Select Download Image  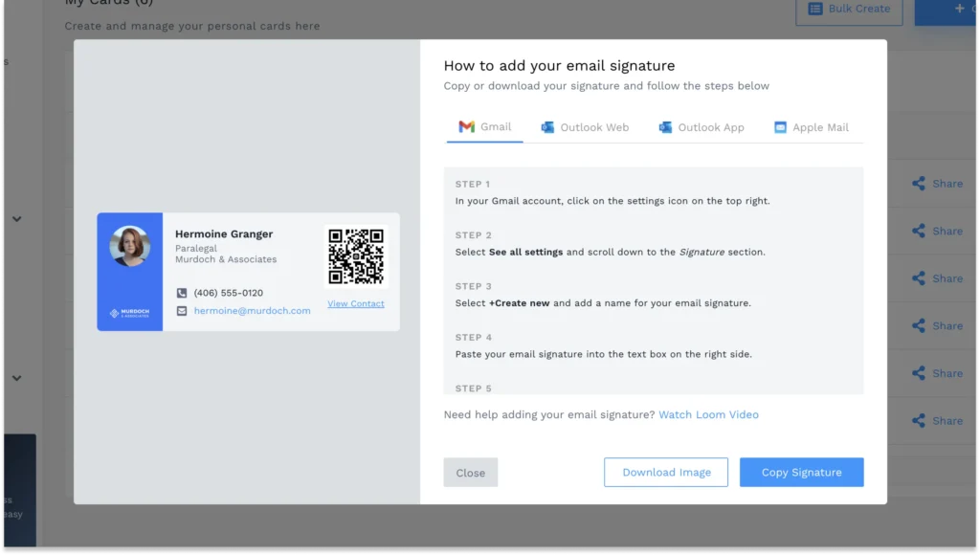pos(665,472)
